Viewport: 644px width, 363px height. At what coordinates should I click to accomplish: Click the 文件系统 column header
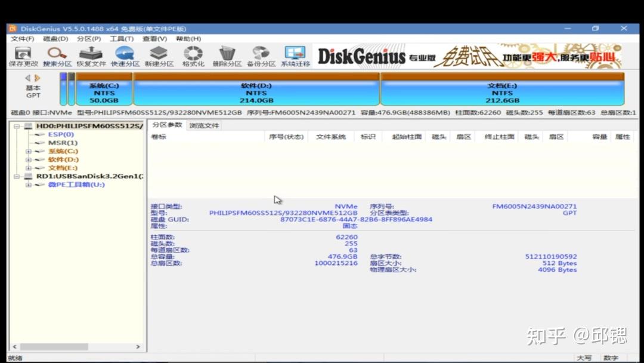pyautogui.click(x=330, y=137)
